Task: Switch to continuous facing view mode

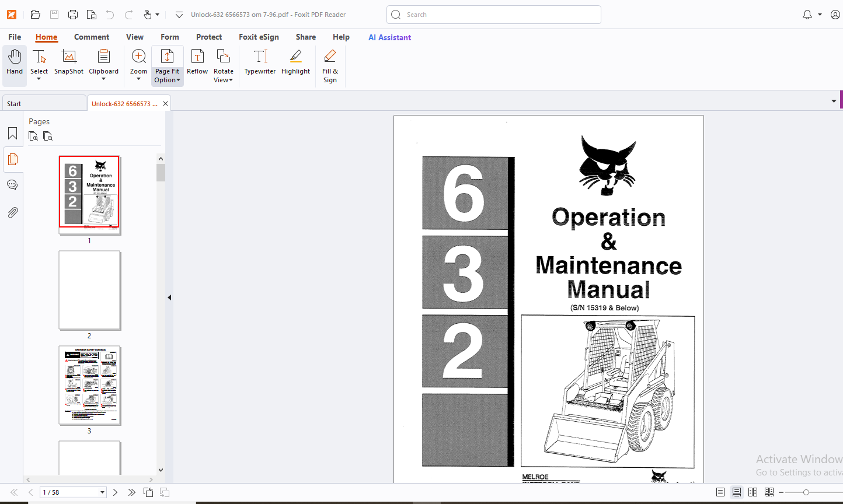Action: (769, 492)
